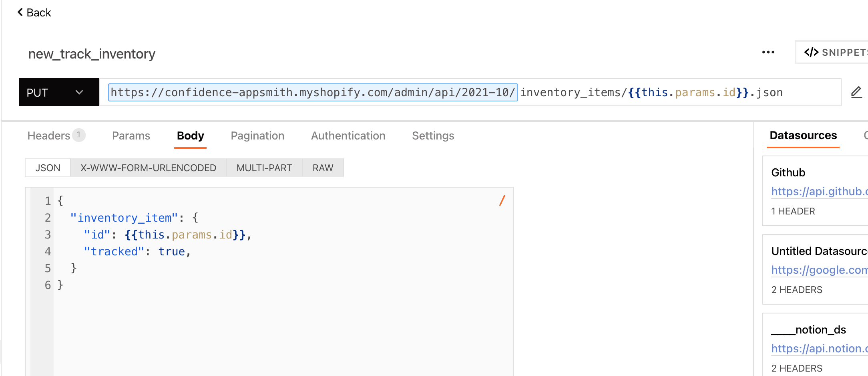Switch to the Headers tab
This screenshot has height=376, width=868.
point(49,136)
